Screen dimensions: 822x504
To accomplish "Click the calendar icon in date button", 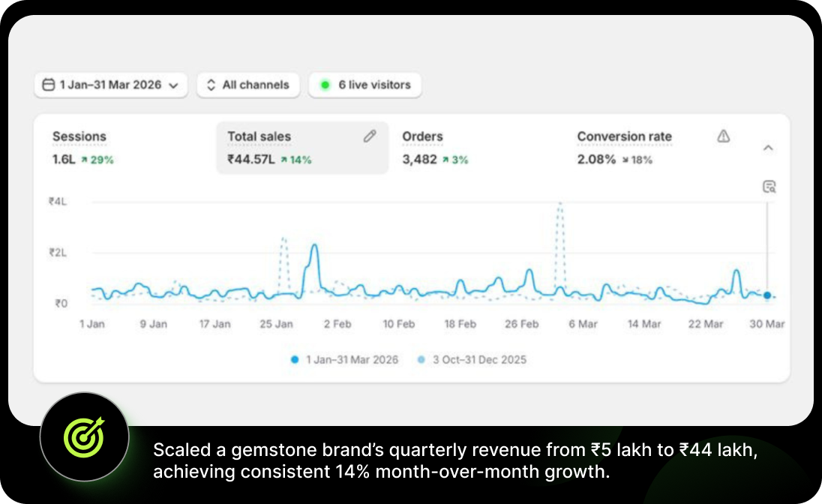I will click(x=48, y=85).
